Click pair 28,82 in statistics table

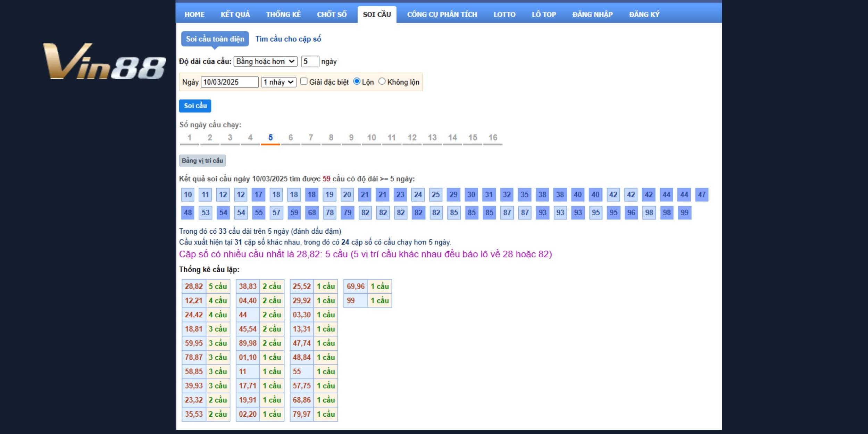[x=194, y=287]
